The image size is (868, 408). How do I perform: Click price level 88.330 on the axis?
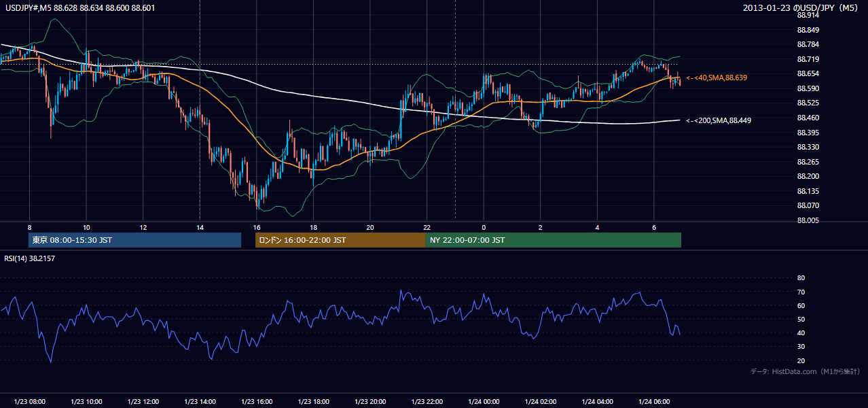point(808,147)
